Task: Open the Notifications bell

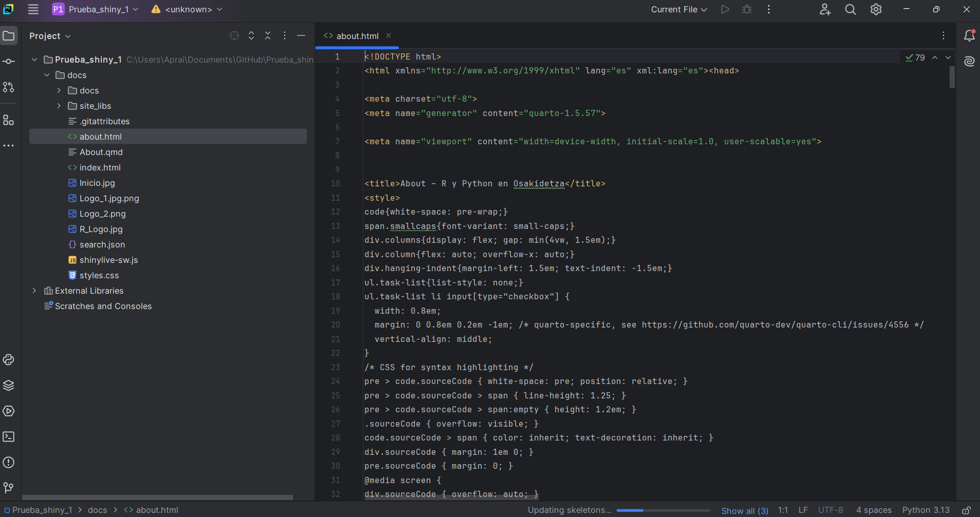Action: pyautogui.click(x=969, y=35)
